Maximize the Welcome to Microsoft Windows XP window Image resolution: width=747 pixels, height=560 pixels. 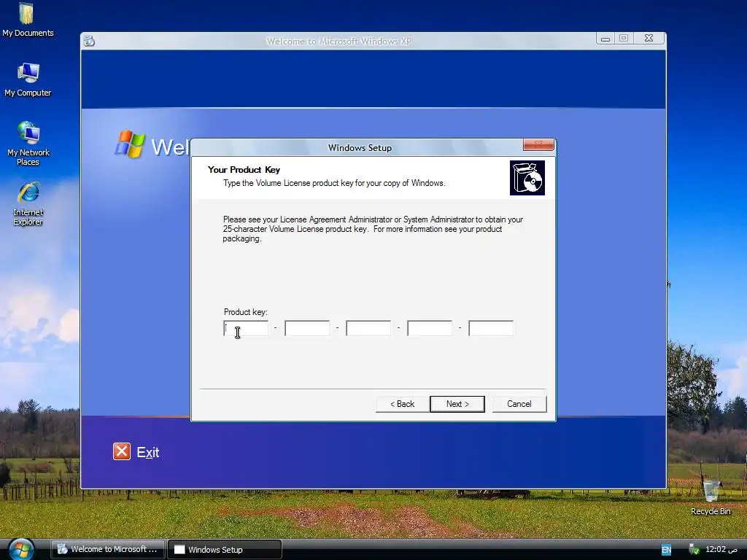pyautogui.click(x=624, y=38)
